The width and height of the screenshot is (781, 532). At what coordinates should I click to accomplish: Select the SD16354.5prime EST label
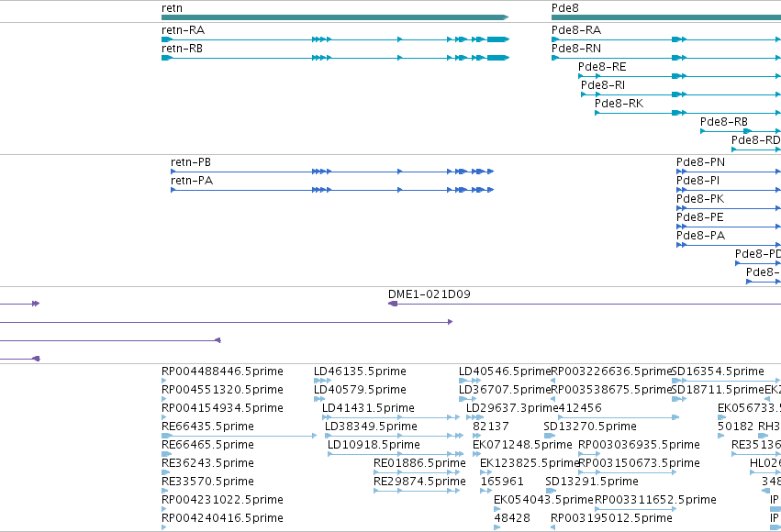tap(718, 371)
